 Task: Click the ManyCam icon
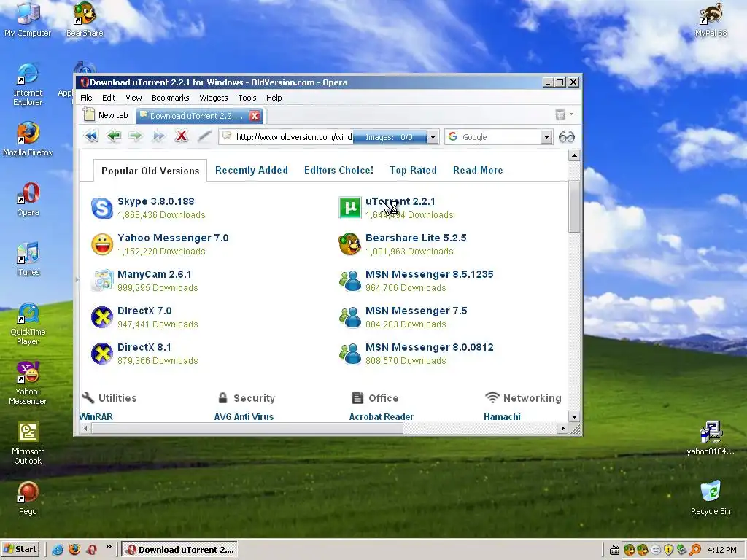(x=102, y=281)
